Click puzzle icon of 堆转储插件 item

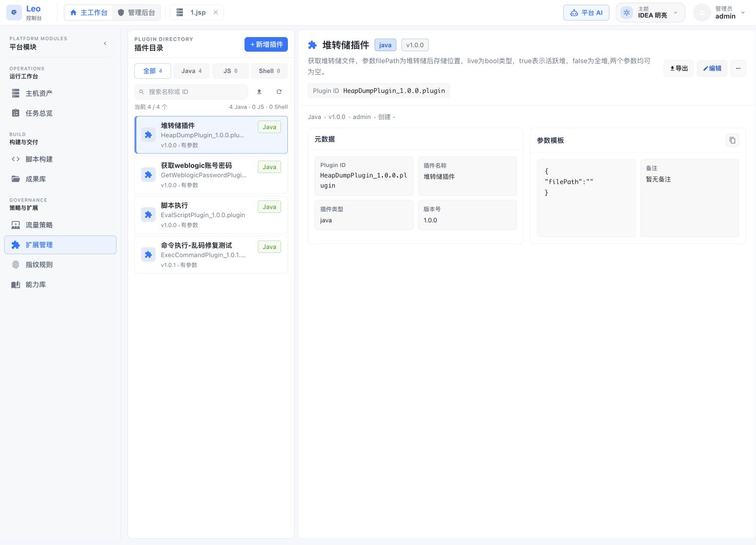pyautogui.click(x=148, y=135)
